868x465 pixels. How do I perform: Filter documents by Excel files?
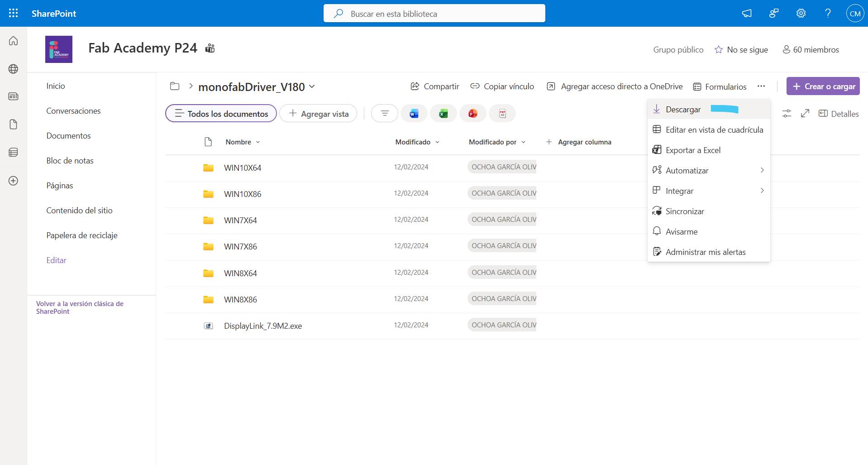pyautogui.click(x=443, y=113)
